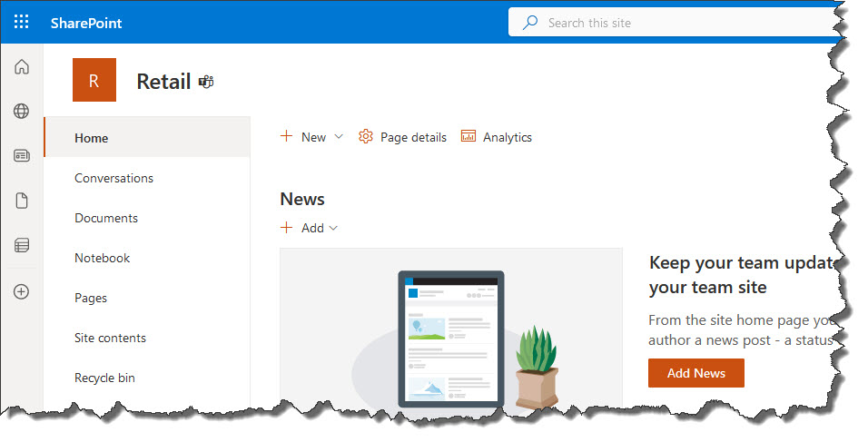
Task: Open Page details command
Action: point(402,137)
